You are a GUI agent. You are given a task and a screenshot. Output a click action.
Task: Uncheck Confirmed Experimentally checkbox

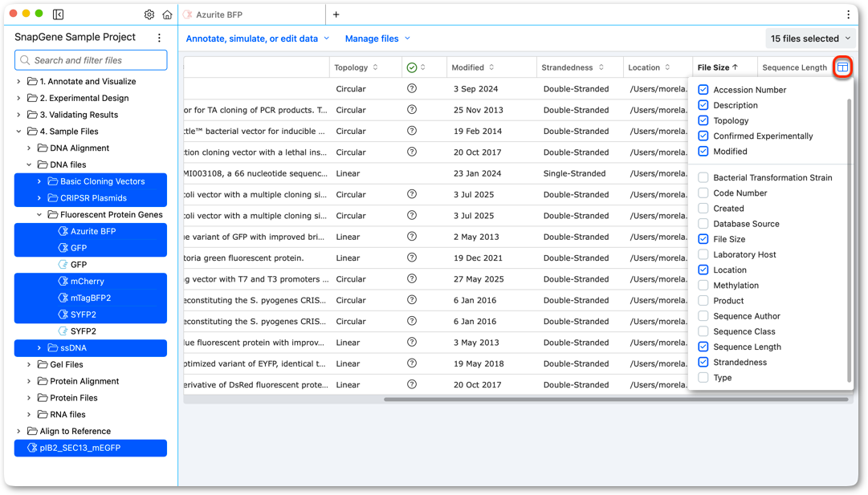tap(703, 136)
